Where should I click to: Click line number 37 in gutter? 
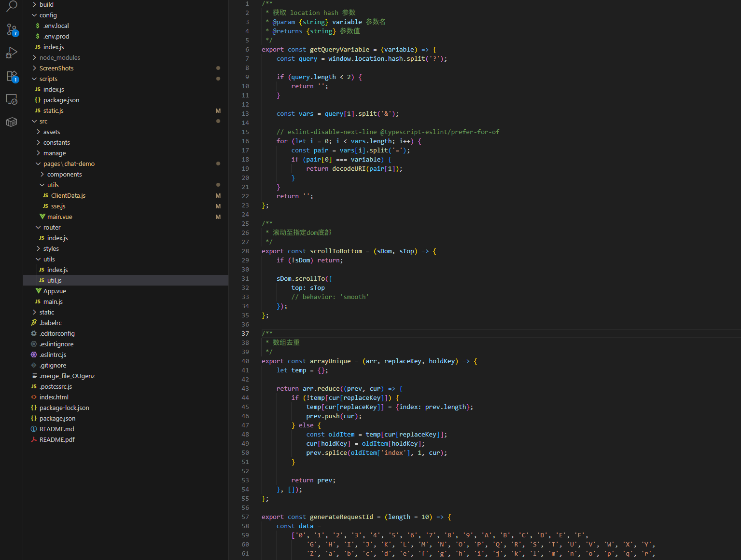pos(245,333)
